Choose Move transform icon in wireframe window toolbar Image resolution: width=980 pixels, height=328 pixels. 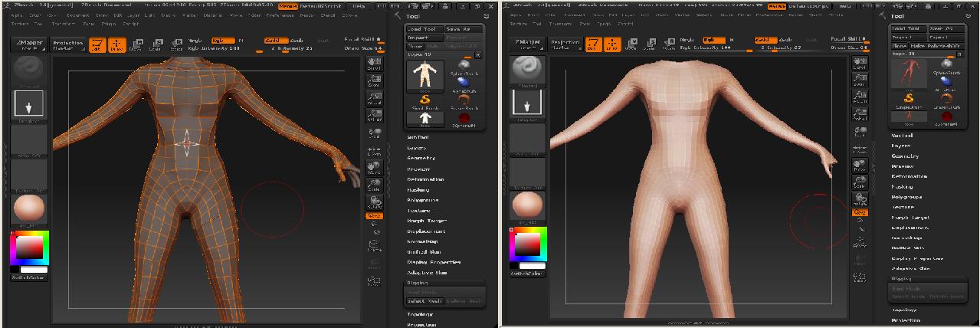click(x=136, y=44)
